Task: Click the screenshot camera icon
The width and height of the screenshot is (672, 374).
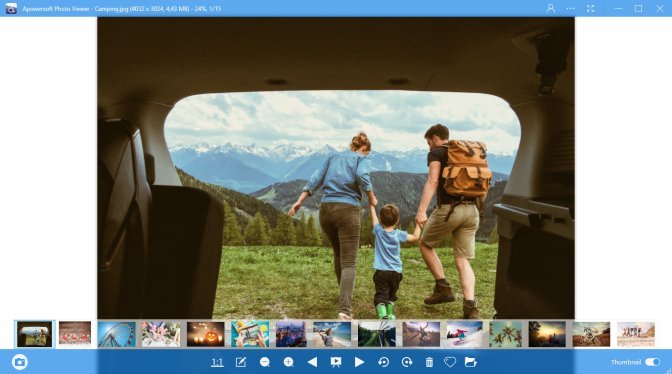Action: (20, 362)
